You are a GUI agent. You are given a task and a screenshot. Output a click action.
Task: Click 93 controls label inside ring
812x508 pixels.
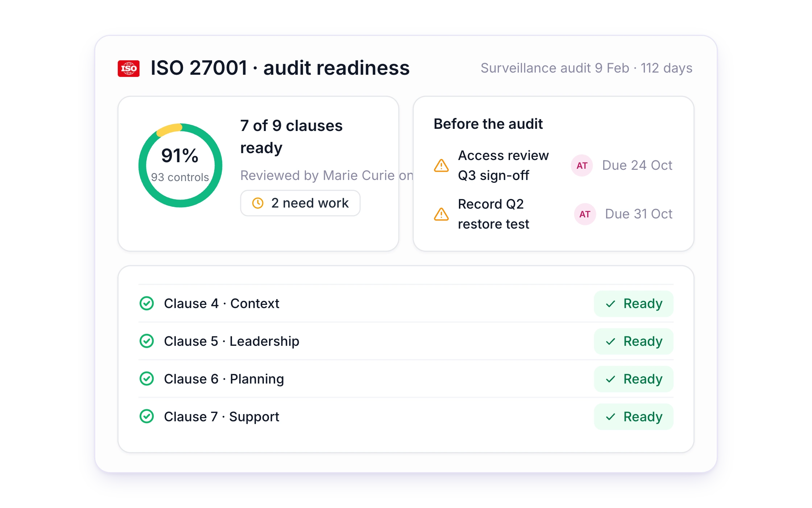pyautogui.click(x=180, y=177)
